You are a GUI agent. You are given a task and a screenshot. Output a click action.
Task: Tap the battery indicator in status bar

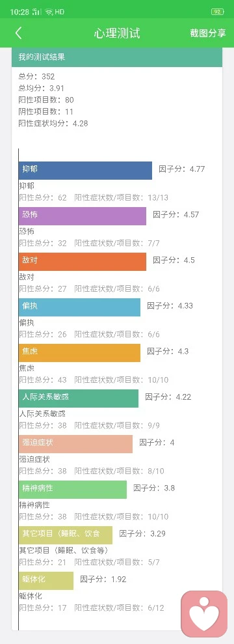click(217, 12)
